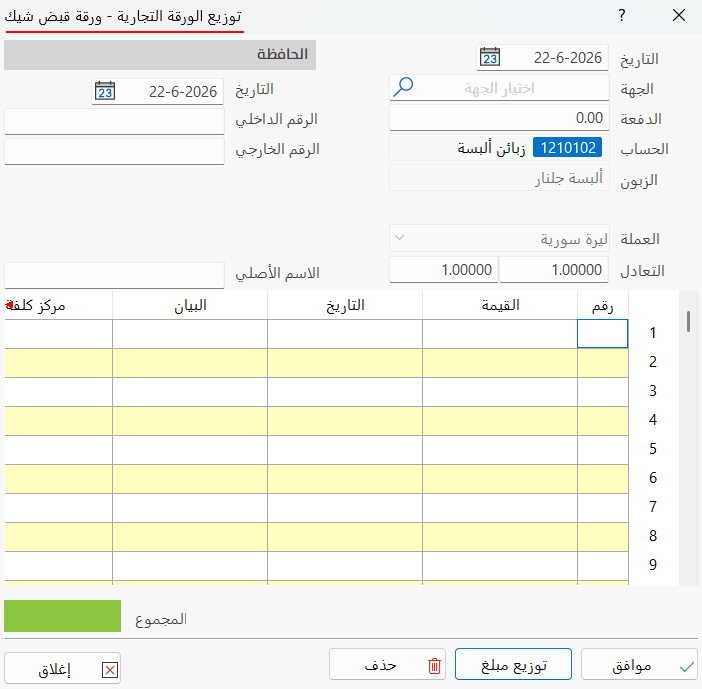The width and height of the screenshot is (702, 689).
Task: Click the البيان column header
Action: pyautogui.click(x=190, y=305)
